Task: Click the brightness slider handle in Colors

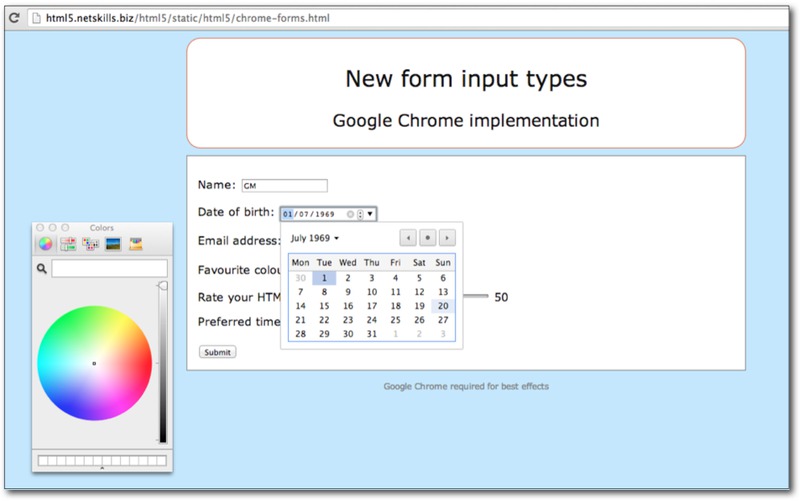Action: (x=163, y=286)
